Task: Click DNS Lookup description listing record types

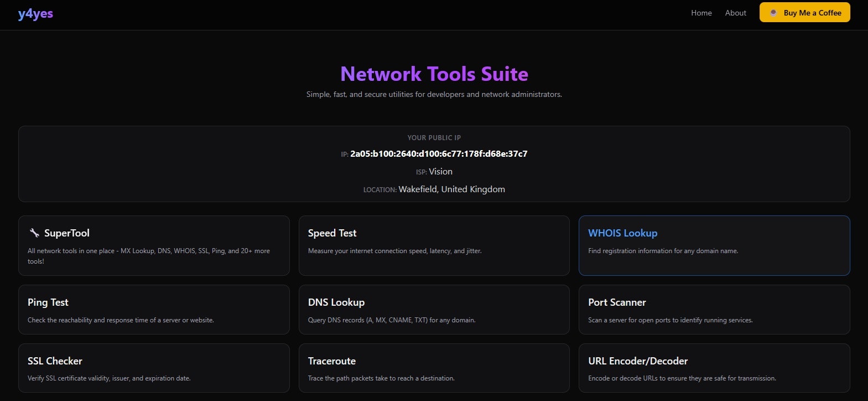Action: (392, 320)
